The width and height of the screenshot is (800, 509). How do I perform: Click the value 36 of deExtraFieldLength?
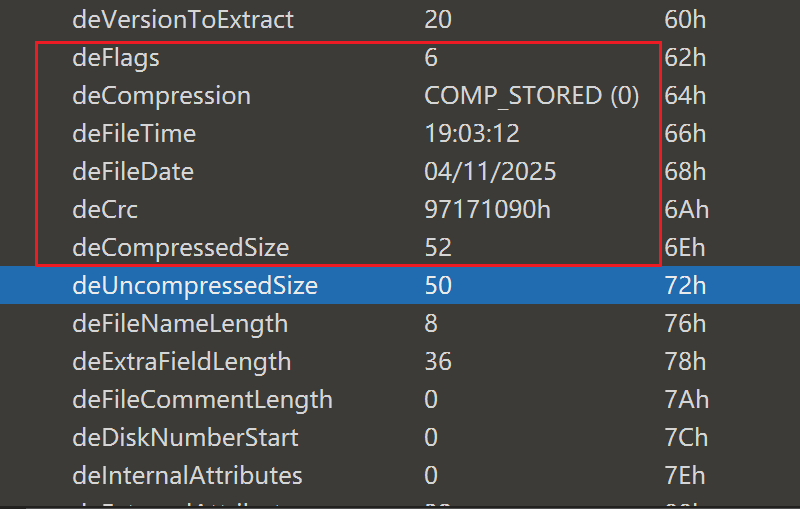point(438,361)
